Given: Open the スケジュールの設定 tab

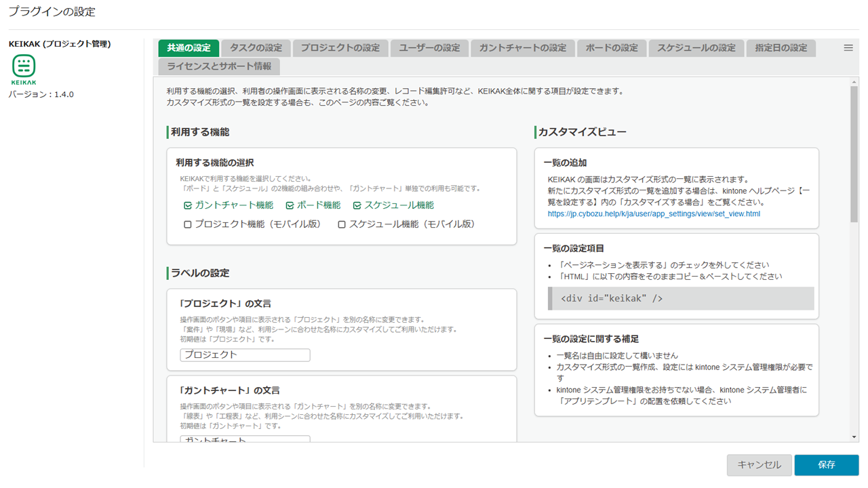Looking at the screenshot, I should pyautogui.click(x=696, y=48).
